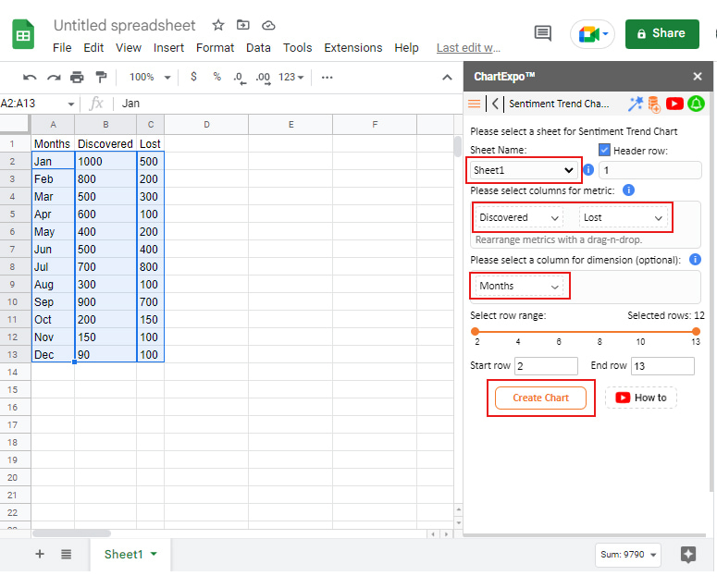Increase decimal places
This screenshot has height=588, width=717.
click(263, 78)
